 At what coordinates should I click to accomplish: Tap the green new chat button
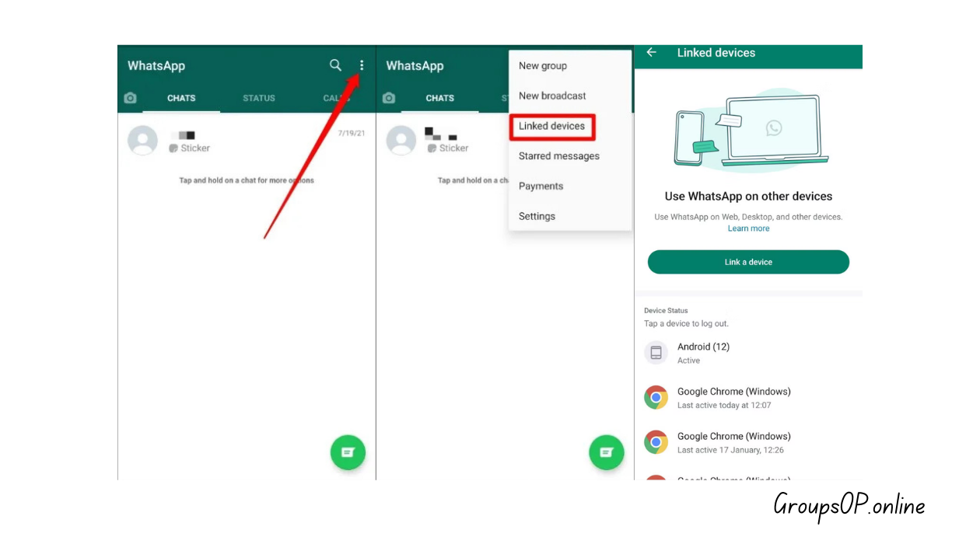pyautogui.click(x=348, y=452)
